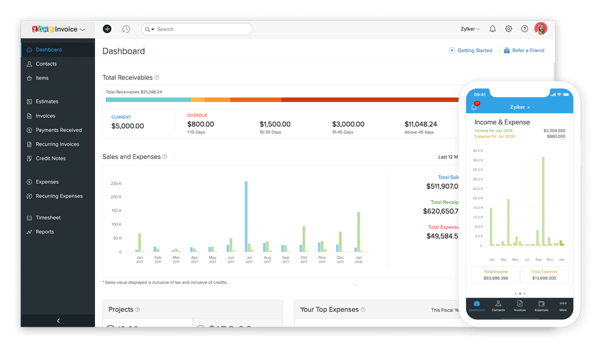Open the settings gear icon
The height and width of the screenshot is (364, 613).
(x=508, y=28)
